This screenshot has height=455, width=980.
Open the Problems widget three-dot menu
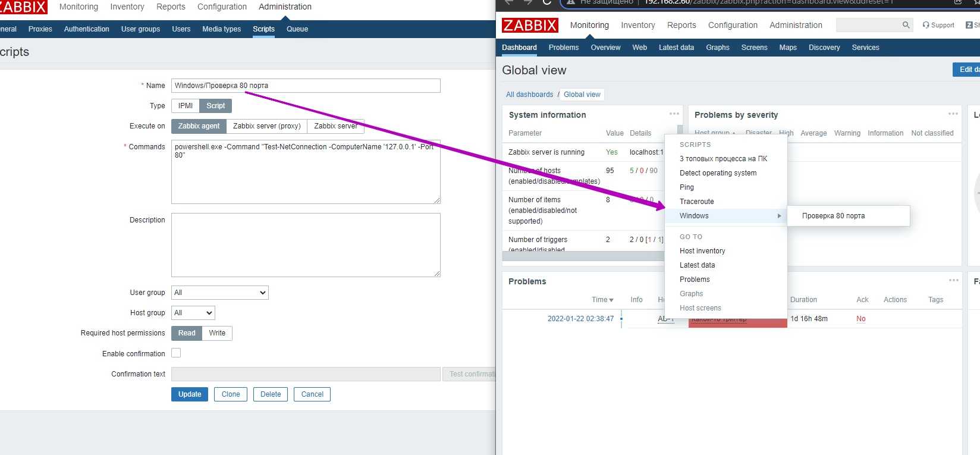tap(953, 280)
